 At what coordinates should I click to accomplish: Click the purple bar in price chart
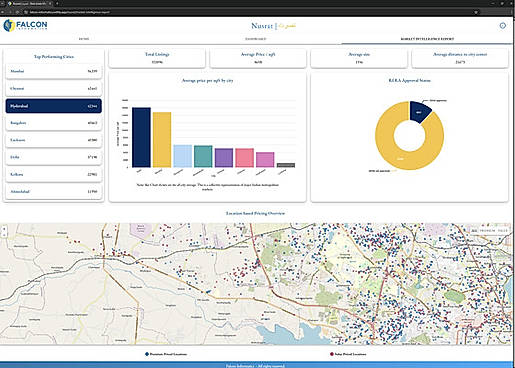[224, 158]
